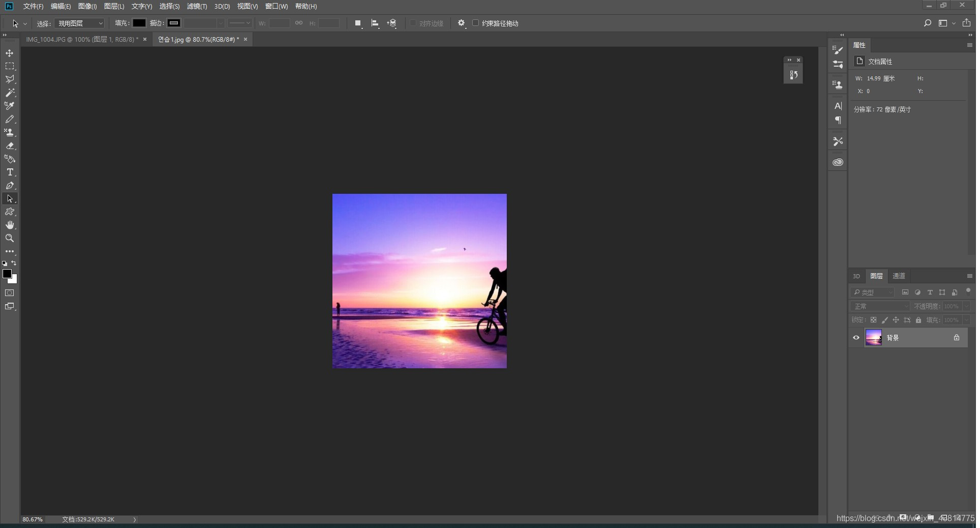Hide the 背景 layer with eye icon

856,338
